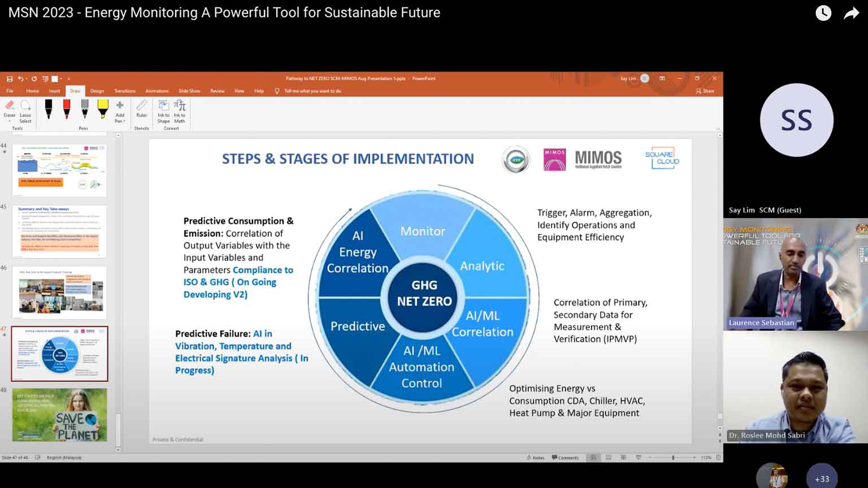Image resolution: width=868 pixels, height=488 pixels.
Task: Open the Ribbon Display Options menu
Action: tap(662, 79)
